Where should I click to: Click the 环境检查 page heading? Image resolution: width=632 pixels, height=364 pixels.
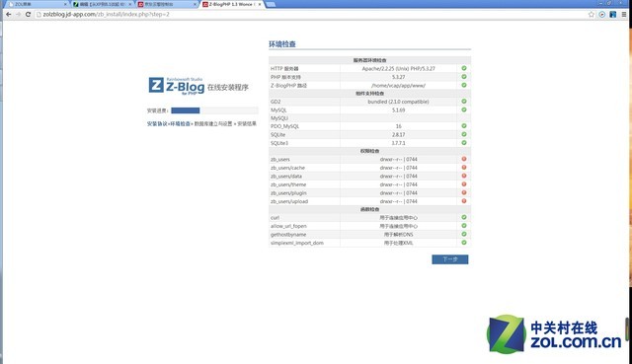tap(282, 43)
